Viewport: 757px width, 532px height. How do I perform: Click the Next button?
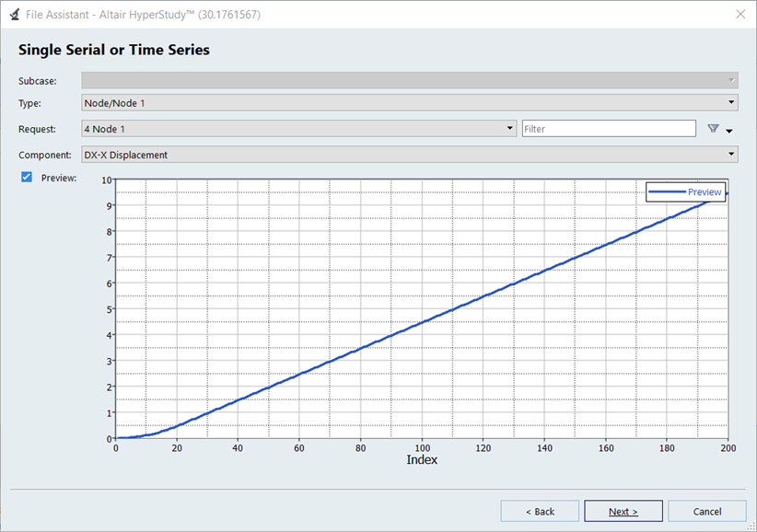(623, 511)
